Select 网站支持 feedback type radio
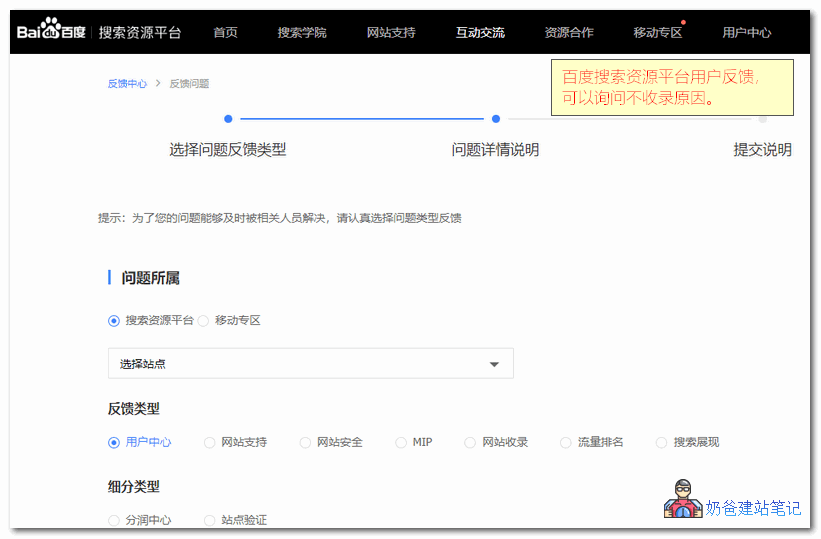Screen dimensions: 821x539 (209, 443)
